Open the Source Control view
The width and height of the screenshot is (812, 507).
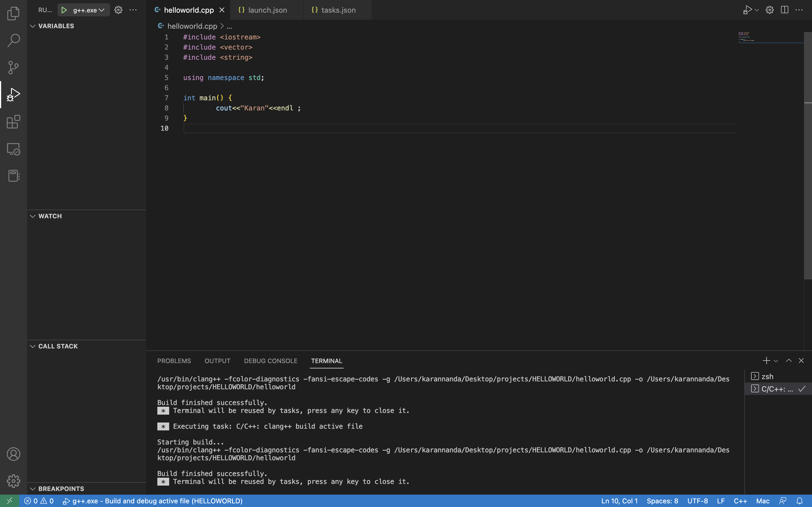point(14,67)
